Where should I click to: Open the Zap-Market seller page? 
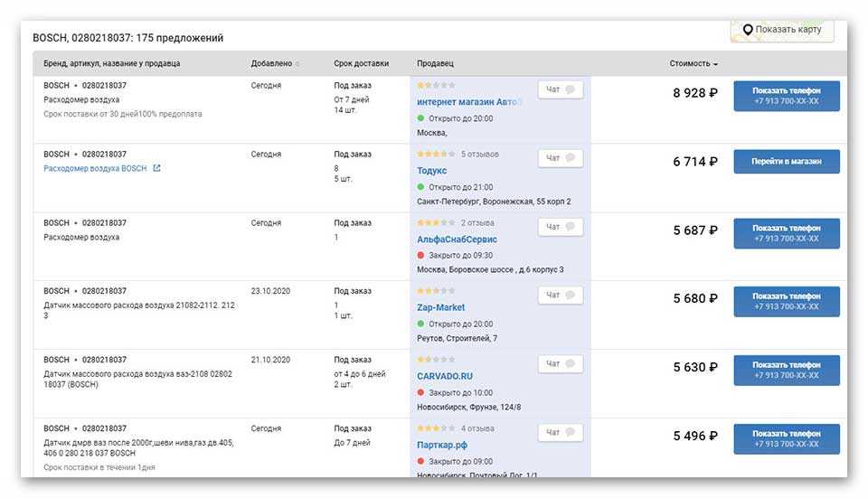pos(440,307)
